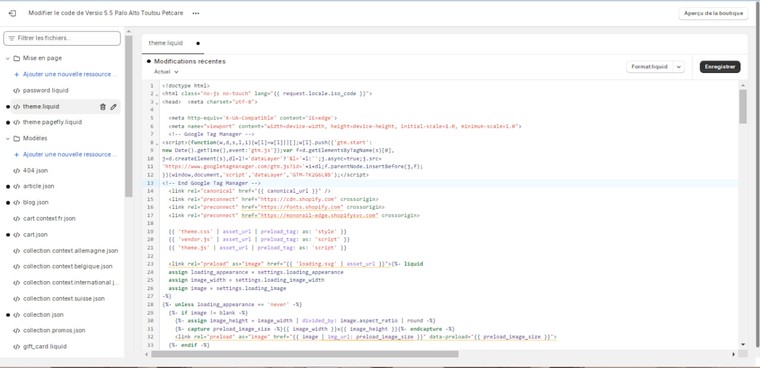Open the password.liquid file
This screenshot has width=760, height=368.
46,91
